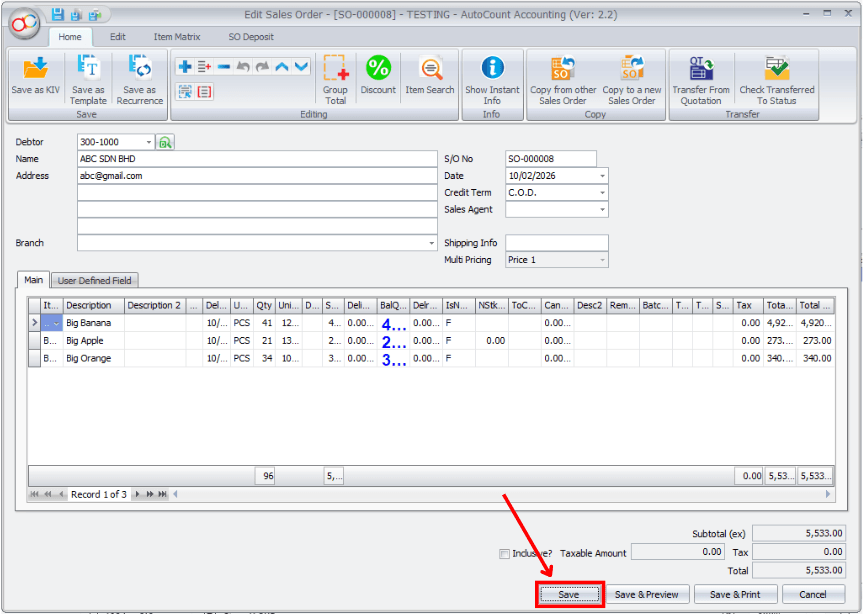The width and height of the screenshot is (863, 614).
Task: Expand the Sales Agent dropdown
Action: pos(602,210)
